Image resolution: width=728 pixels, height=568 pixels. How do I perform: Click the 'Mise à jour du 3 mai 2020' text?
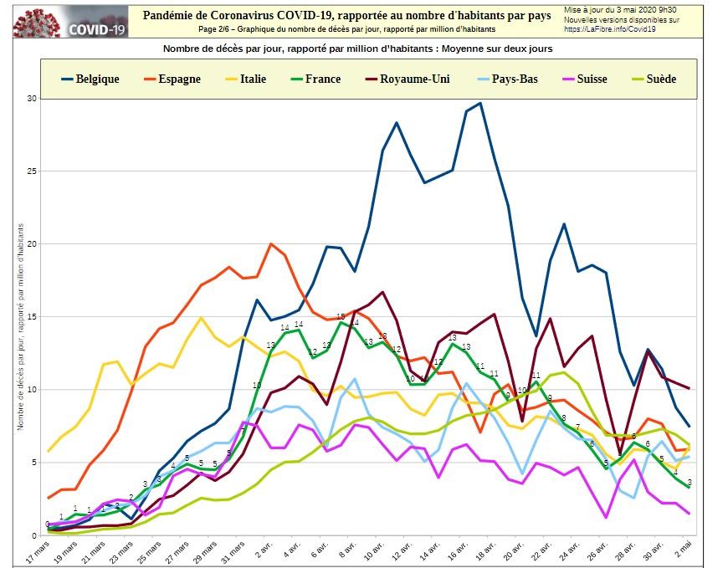click(620, 8)
